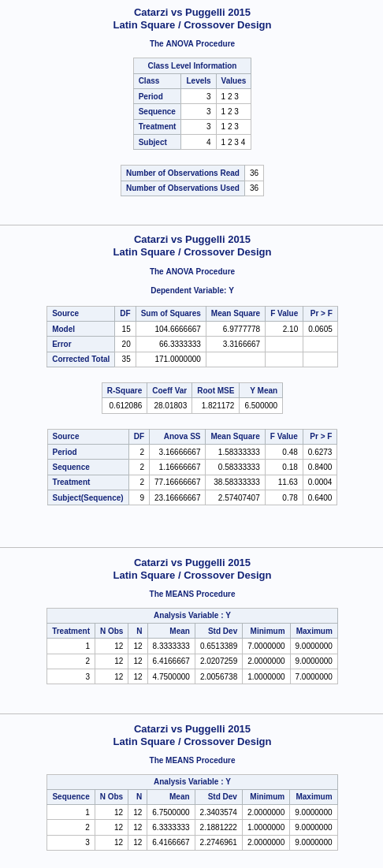Click the Maximum header in Sequence means table
Viewport: 383px width, 868px height.
pyautogui.click(x=314, y=797)
